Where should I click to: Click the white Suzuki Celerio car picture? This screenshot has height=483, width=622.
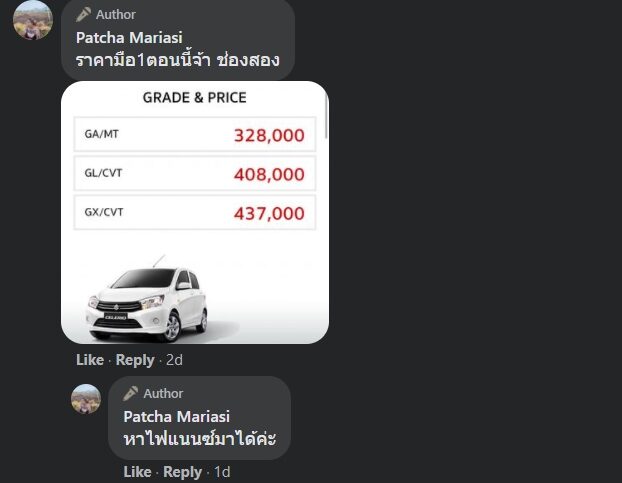[x=147, y=299]
